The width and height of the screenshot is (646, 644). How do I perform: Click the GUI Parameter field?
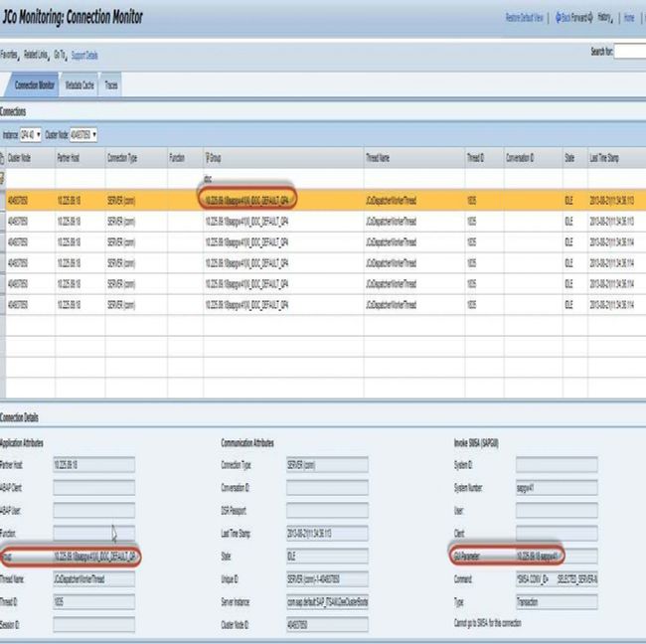pyautogui.click(x=557, y=557)
